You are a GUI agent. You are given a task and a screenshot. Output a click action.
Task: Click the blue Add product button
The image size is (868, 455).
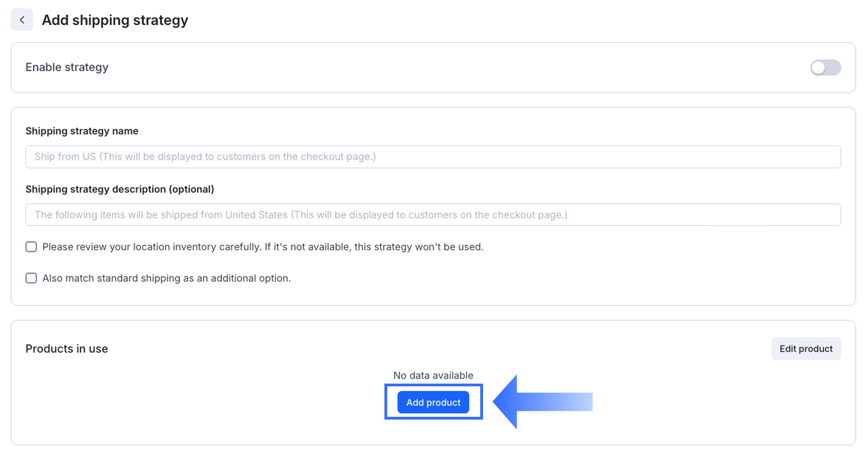(433, 402)
